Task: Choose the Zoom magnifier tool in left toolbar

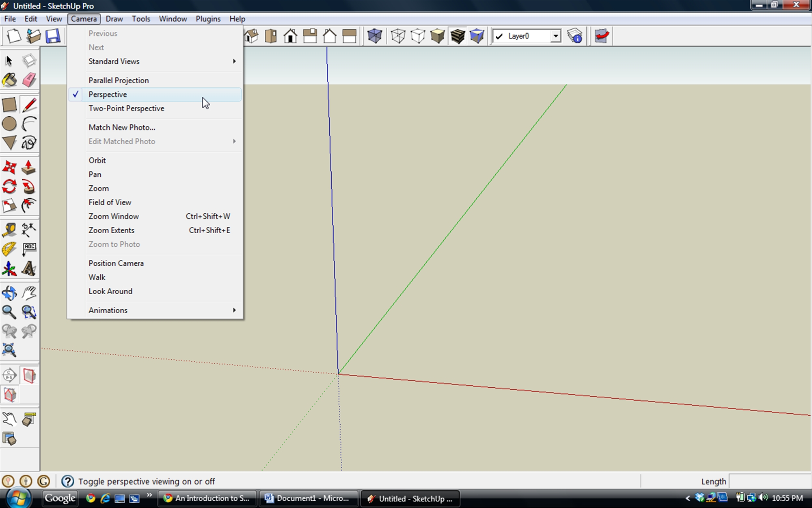Action: [9, 312]
